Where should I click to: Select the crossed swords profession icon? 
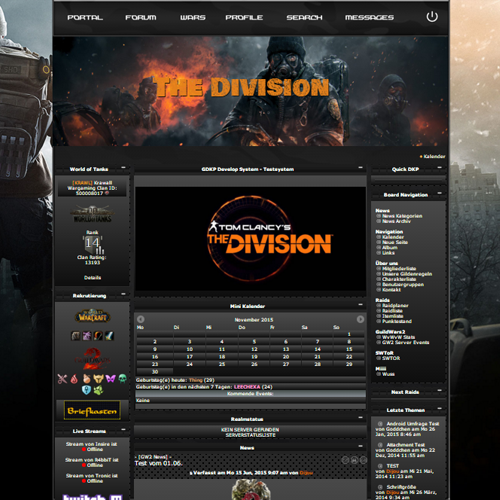pos(62,379)
